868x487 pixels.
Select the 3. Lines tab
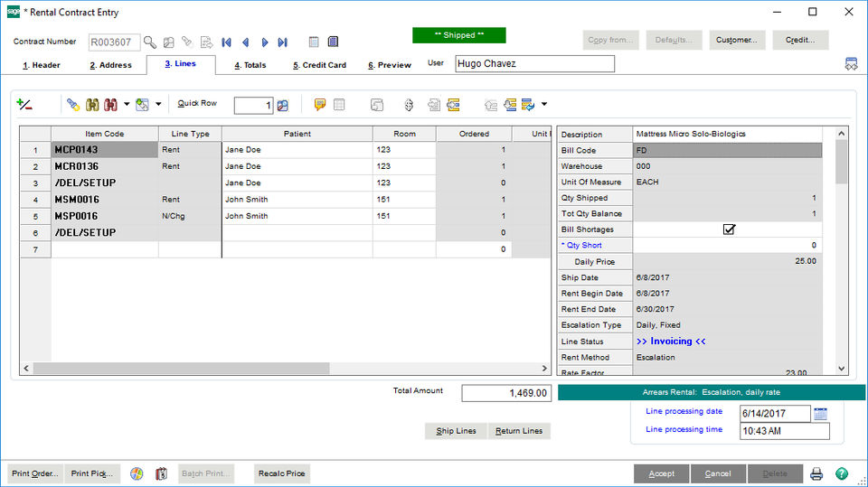[181, 63]
